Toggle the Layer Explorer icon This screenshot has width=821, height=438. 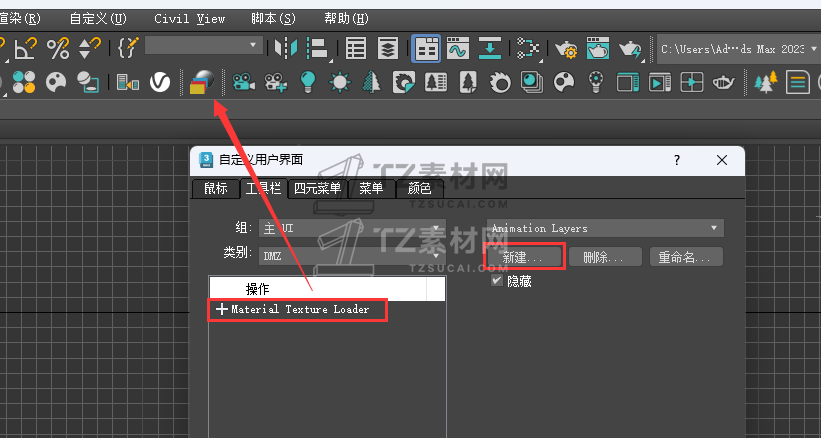pyautogui.click(x=388, y=48)
